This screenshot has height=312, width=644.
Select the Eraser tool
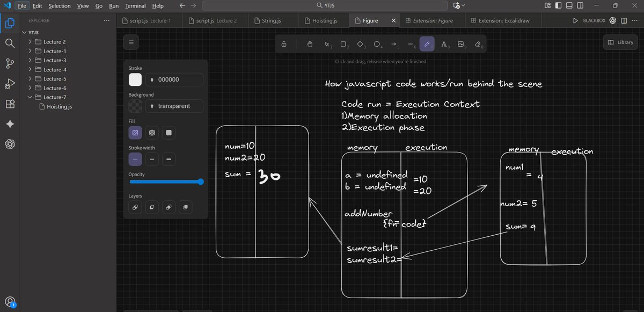478,45
